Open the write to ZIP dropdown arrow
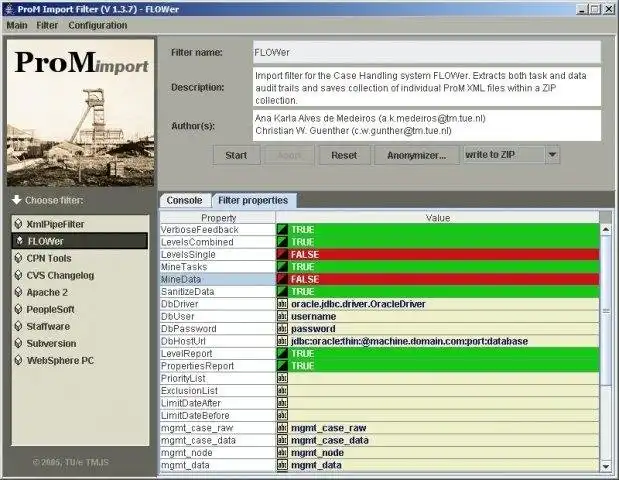Screen dimensions: 619x480 552,155
